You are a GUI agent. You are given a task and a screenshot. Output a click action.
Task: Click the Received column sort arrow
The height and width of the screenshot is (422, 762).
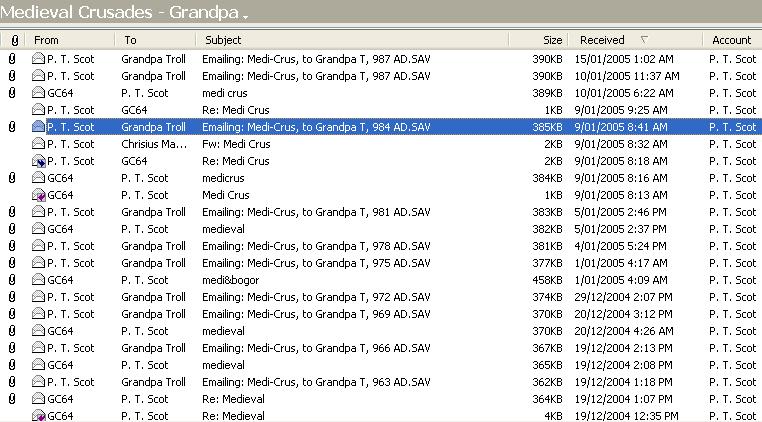pyautogui.click(x=643, y=40)
